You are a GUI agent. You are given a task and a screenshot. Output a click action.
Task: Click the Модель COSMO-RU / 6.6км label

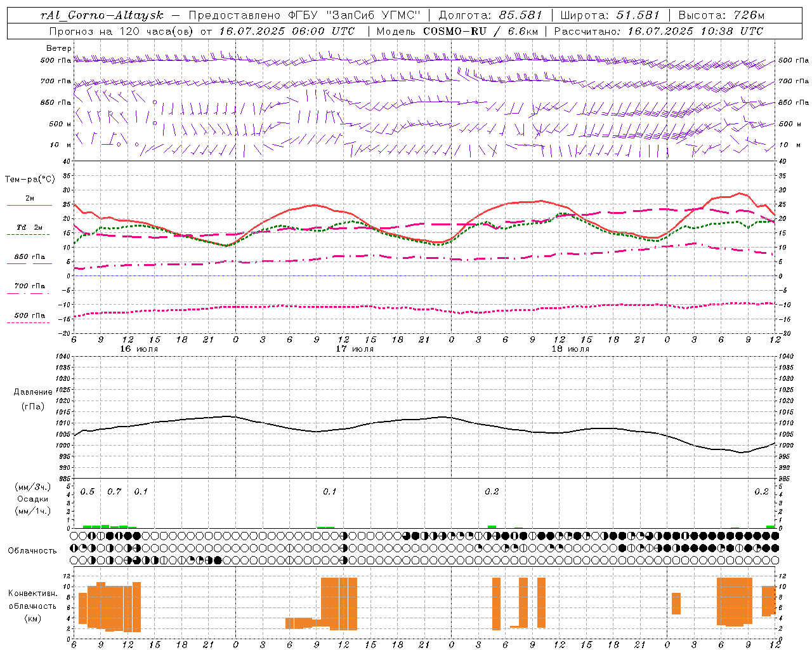pos(457,31)
